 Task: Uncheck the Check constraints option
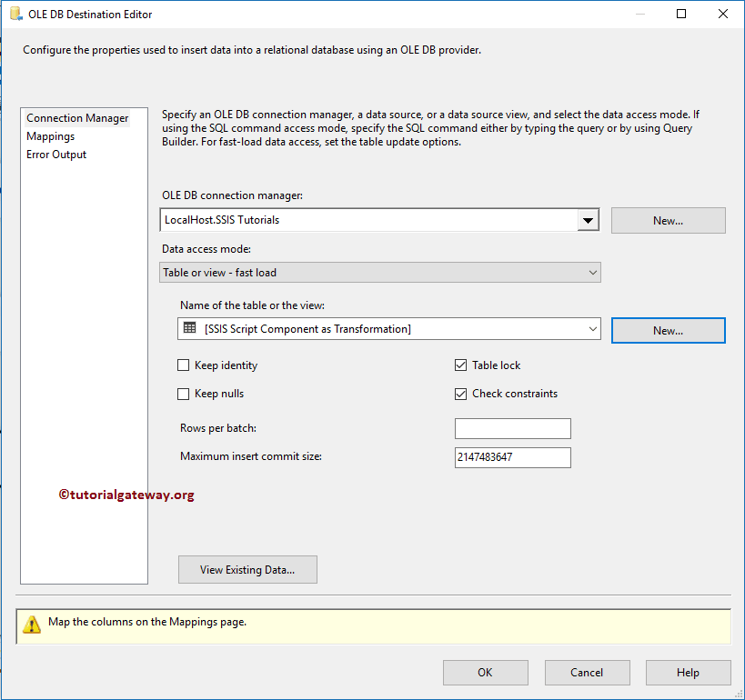[460, 394]
